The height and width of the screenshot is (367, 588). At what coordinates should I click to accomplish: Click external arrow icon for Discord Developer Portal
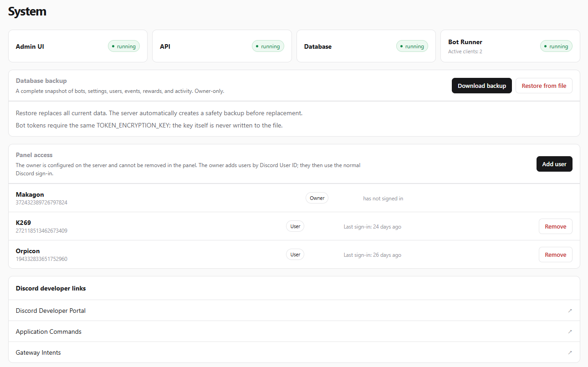pos(570,311)
